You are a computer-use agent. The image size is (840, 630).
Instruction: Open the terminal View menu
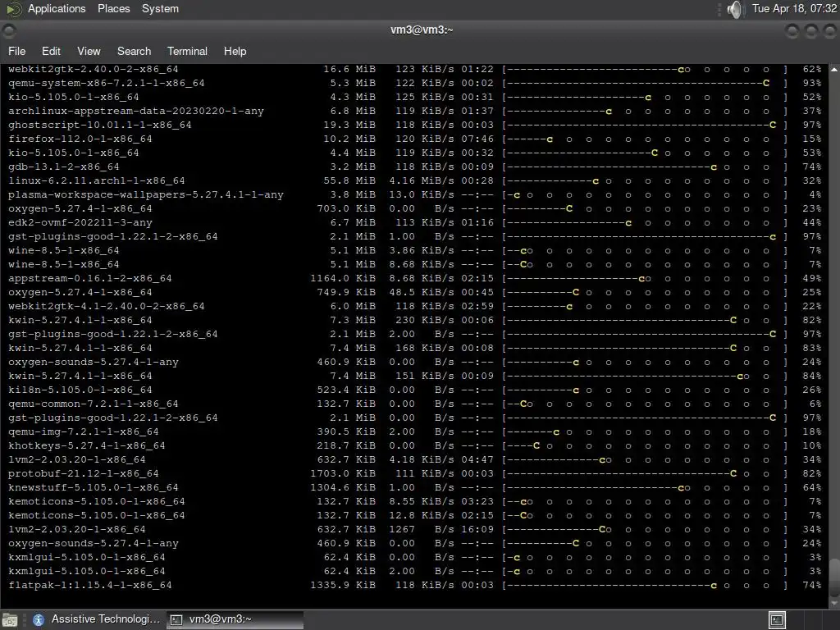(89, 51)
